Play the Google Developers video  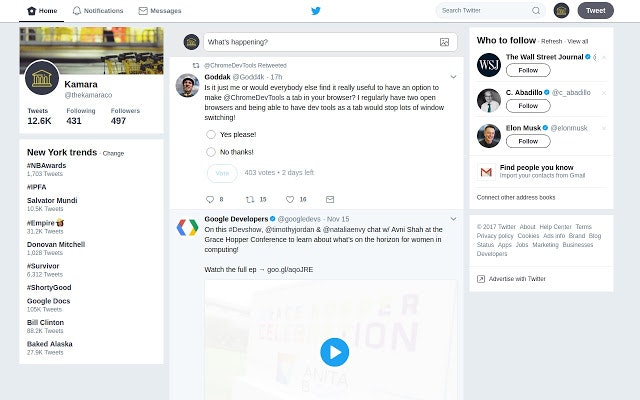point(334,352)
